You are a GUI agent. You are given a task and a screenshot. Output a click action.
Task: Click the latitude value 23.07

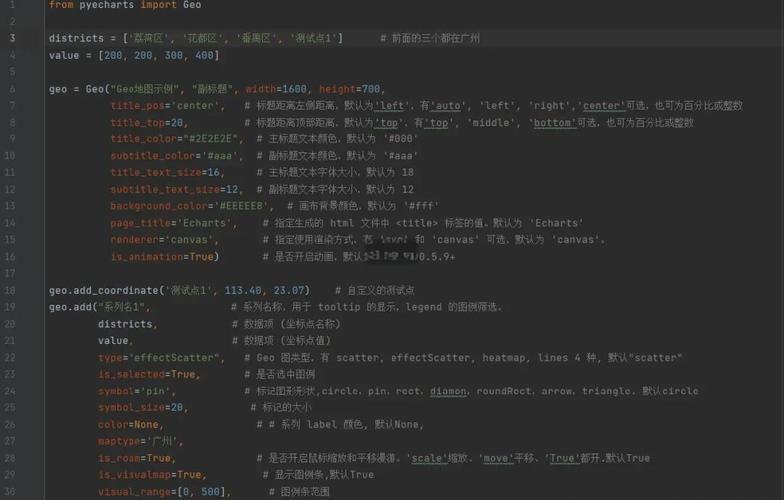289,290
